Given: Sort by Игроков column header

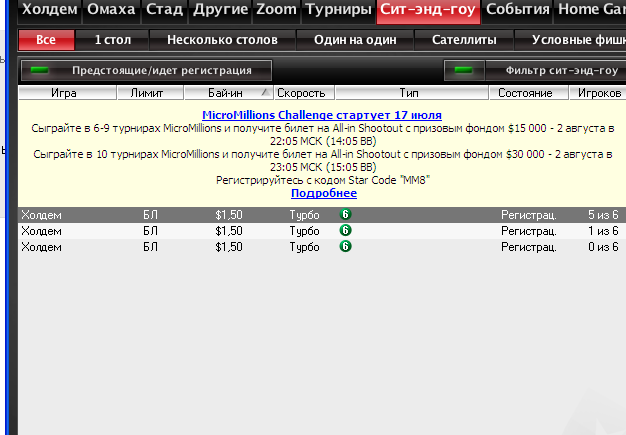Looking at the screenshot, I should click(x=598, y=93).
